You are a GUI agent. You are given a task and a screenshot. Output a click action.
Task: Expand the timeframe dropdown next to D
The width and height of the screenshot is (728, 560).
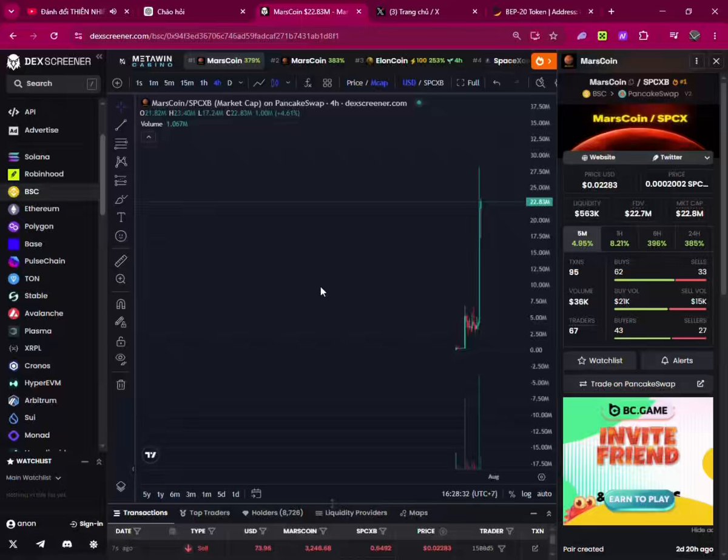pyautogui.click(x=241, y=83)
